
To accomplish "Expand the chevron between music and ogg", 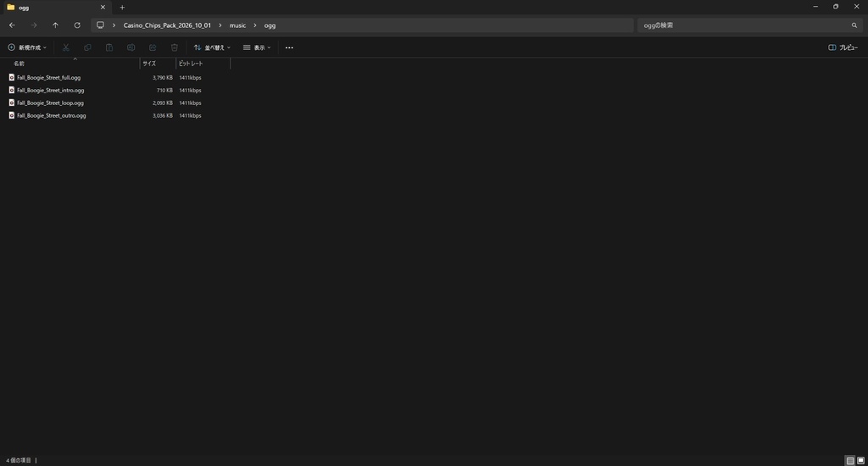I will point(254,25).
